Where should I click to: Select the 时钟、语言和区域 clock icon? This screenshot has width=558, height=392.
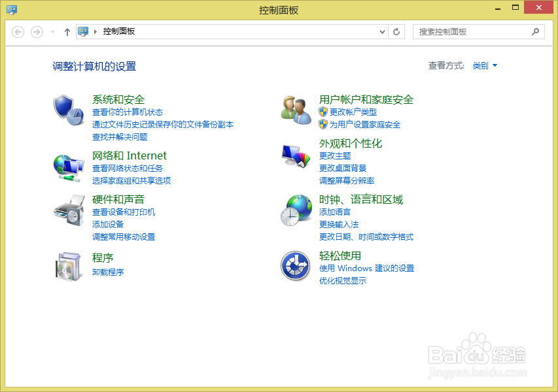click(295, 212)
